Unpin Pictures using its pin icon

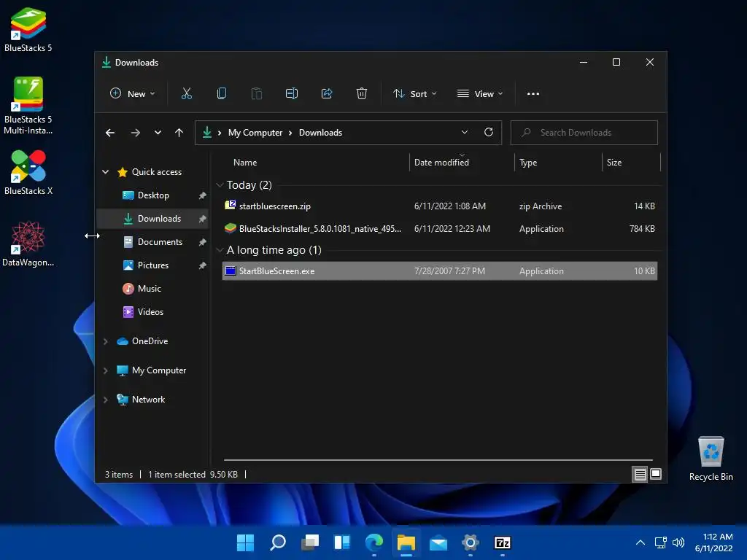(203, 265)
